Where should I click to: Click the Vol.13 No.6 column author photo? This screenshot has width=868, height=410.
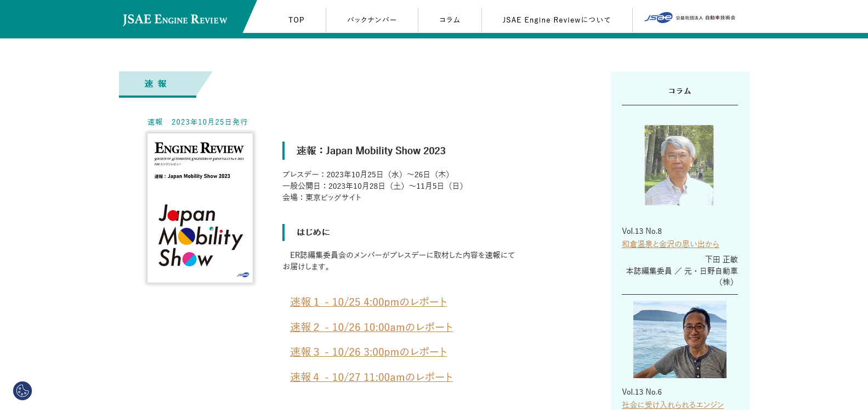click(x=679, y=339)
